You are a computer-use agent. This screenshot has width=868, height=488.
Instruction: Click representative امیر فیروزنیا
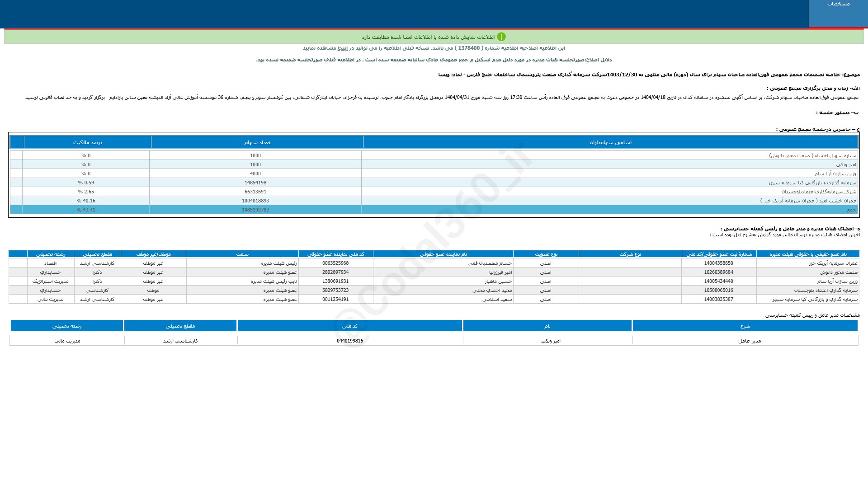tap(500, 272)
